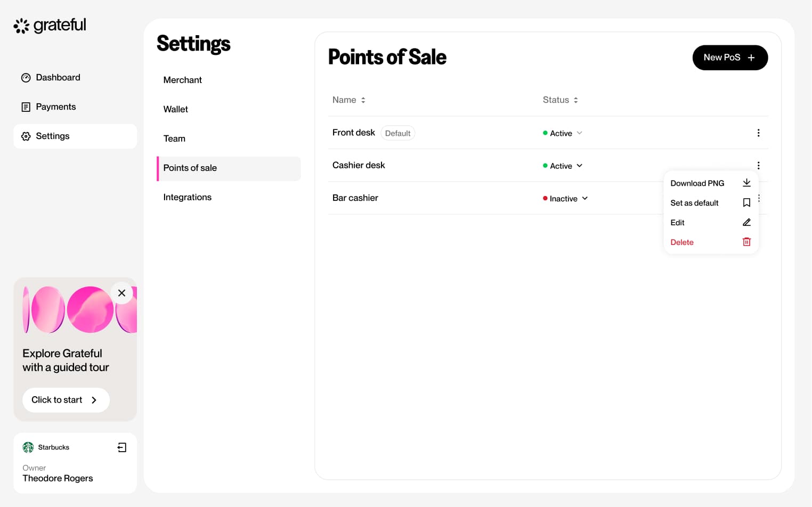Open Cashier desk status dropdown
This screenshot has width=812, height=507.
[x=563, y=166]
